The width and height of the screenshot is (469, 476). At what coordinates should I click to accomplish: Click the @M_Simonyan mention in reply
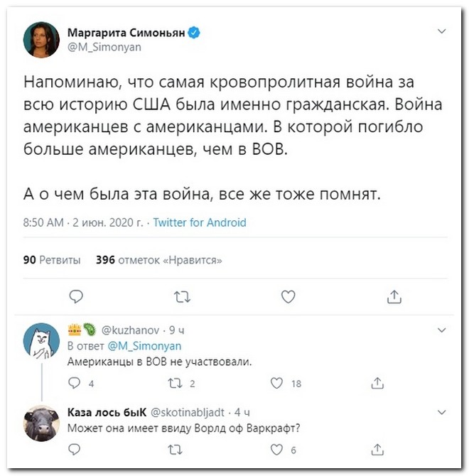point(144,346)
